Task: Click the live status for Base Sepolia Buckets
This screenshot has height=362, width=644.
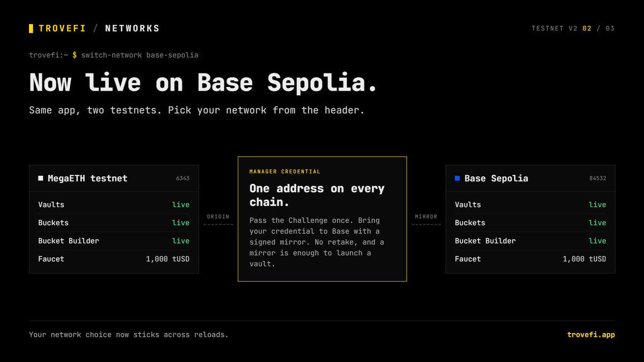Action: pyautogui.click(x=597, y=223)
